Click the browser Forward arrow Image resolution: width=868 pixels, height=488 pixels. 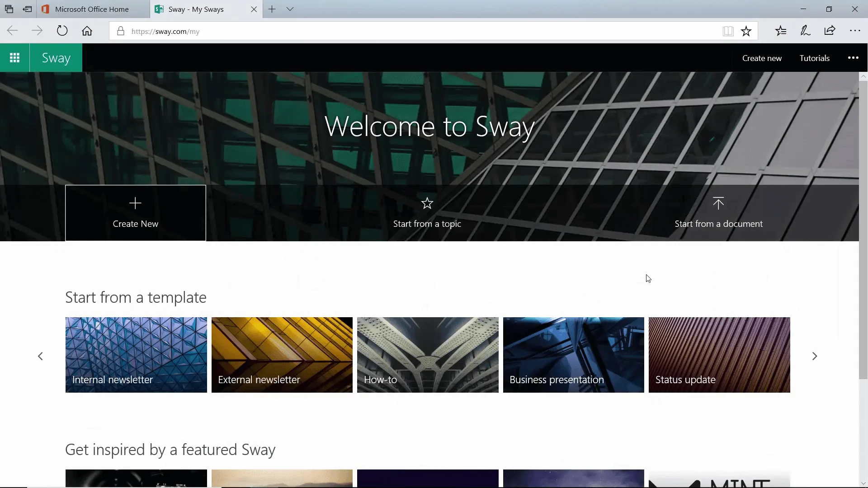[x=37, y=31]
